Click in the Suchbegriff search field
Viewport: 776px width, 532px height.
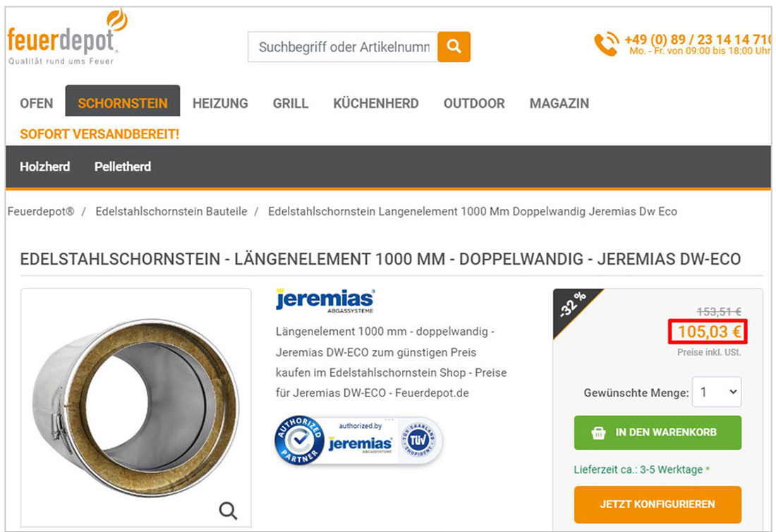click(343, 47)
